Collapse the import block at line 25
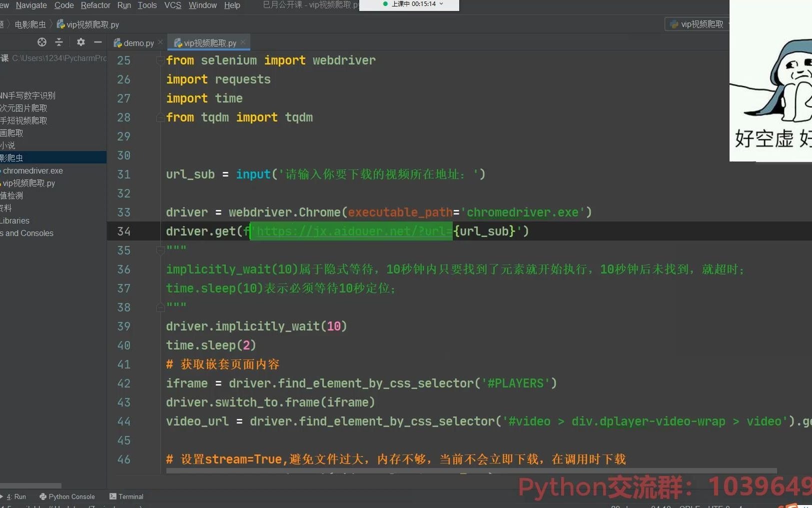 pyautogui.click(x=160, y=60)
